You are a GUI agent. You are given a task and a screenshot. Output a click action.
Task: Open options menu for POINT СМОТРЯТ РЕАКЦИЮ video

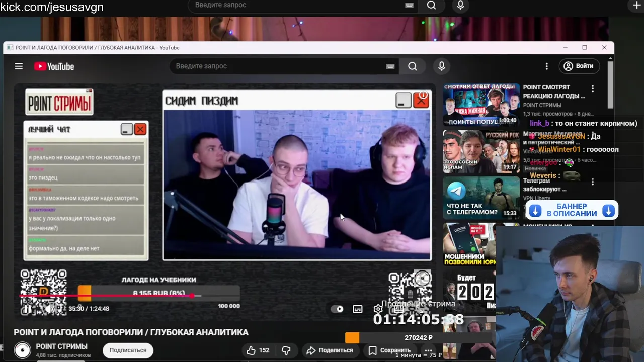tap(593, 88)
